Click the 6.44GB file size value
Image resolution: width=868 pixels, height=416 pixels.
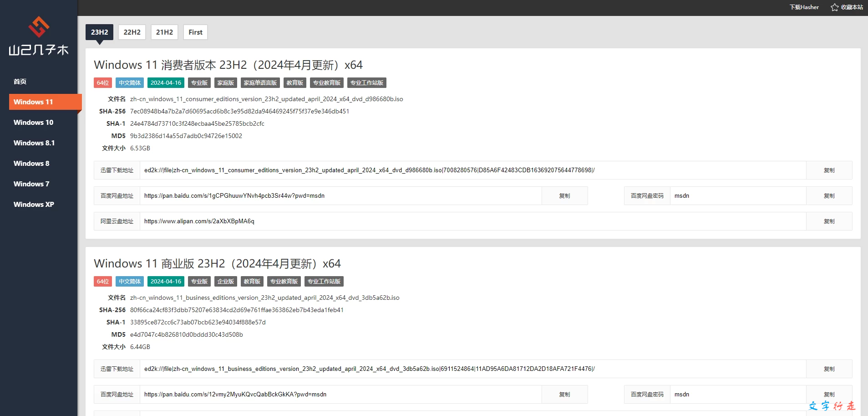pos(140,347)
